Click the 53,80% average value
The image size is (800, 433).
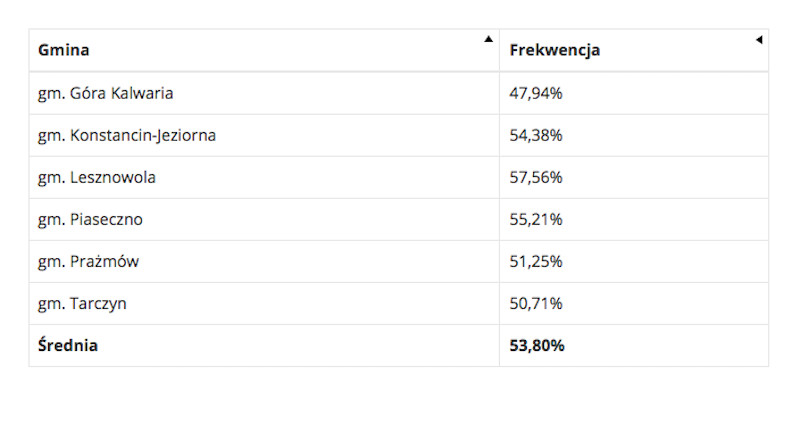[537, 346]
